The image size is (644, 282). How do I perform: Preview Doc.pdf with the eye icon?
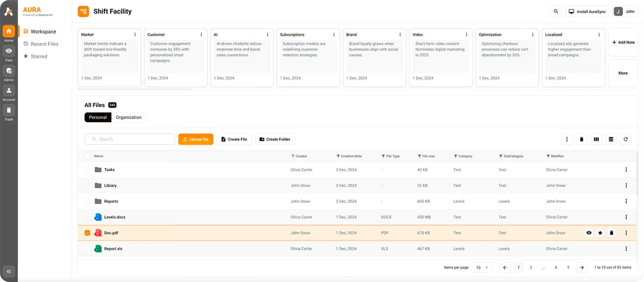tap(589, 233)
